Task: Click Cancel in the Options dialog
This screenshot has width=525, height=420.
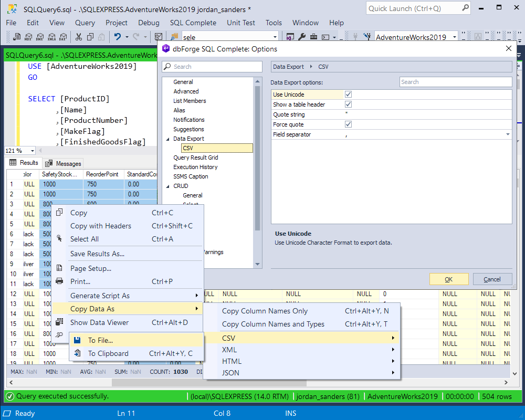Action: pyautogui.click(x=492, y=279)
